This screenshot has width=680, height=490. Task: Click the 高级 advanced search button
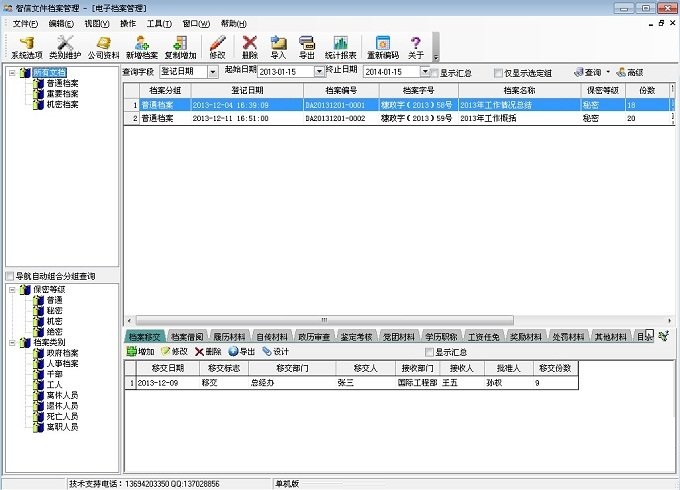point(629,72)
